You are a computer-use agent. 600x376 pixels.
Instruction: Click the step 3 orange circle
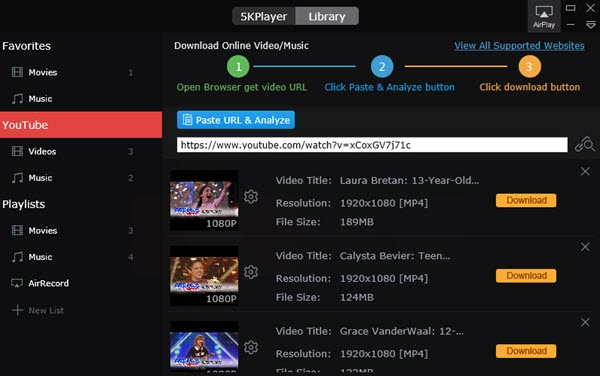pos(530,67)
